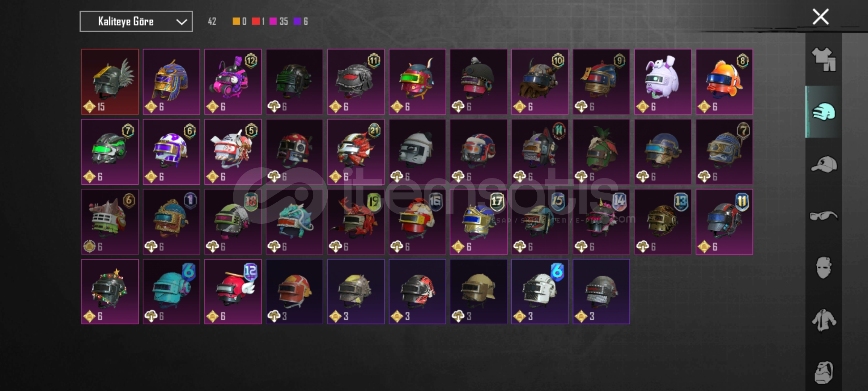Click the pink quality count filter
The height and width of the screenshot is (391, 868).
coord(278,21)
